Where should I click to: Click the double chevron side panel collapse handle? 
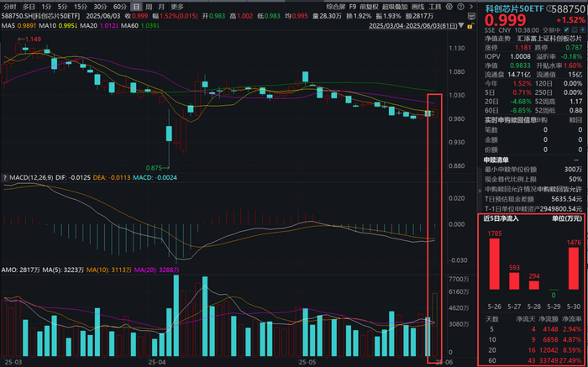pos(480,191)
